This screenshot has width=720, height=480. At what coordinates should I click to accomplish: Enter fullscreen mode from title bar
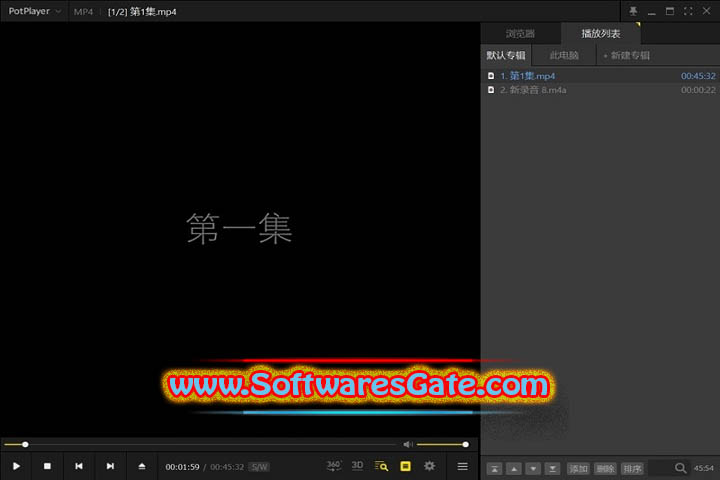point(688,11)
